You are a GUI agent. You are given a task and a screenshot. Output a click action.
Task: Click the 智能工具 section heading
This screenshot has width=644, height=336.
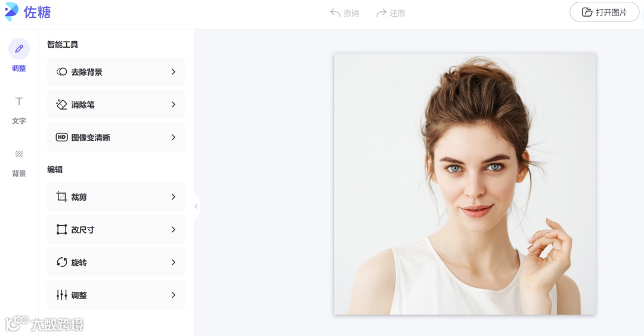click(63, 44)
